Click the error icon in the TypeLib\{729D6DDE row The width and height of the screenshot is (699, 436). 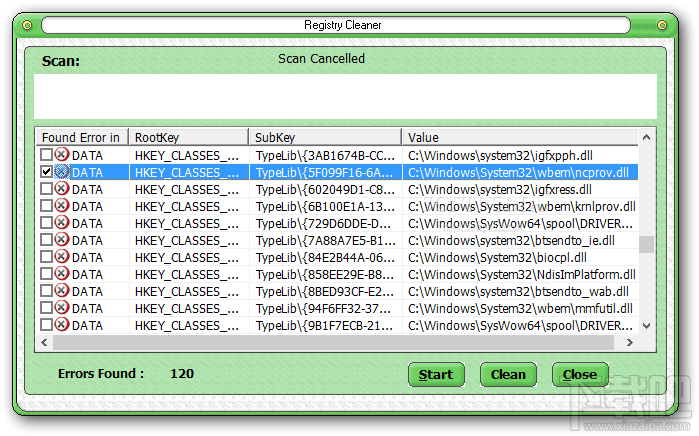[x=62, y=222]
